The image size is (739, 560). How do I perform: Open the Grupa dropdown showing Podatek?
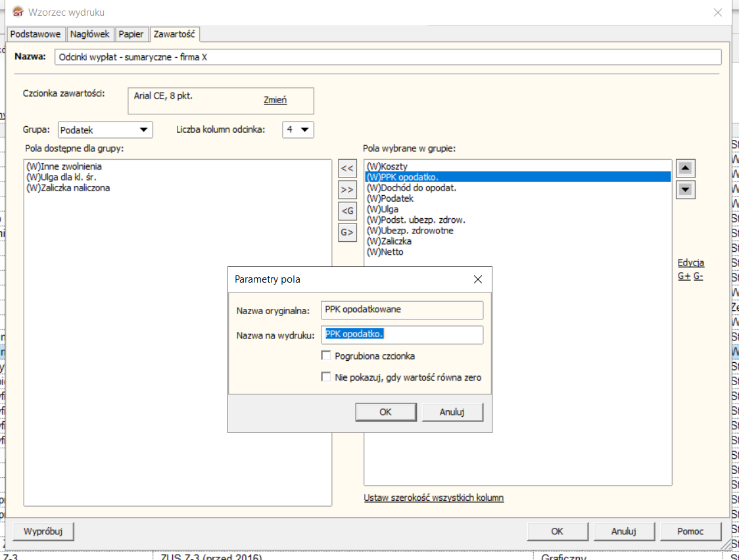pos(105,129)
